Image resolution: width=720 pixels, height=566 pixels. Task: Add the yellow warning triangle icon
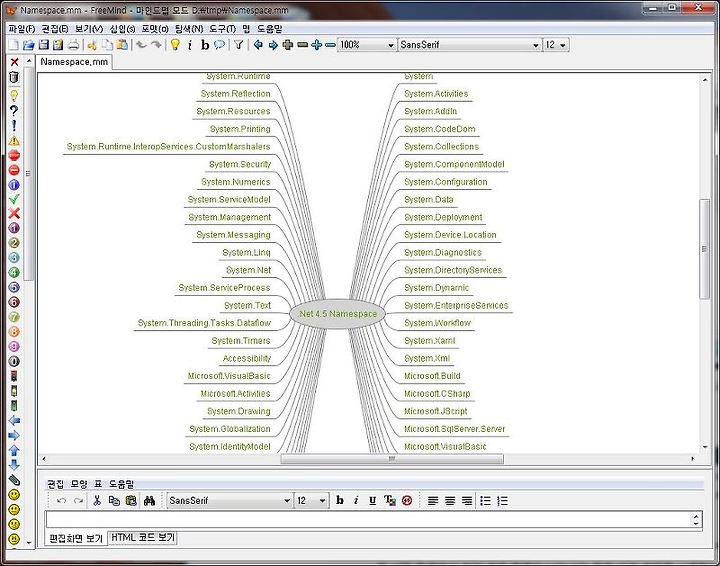coord(14,140)
